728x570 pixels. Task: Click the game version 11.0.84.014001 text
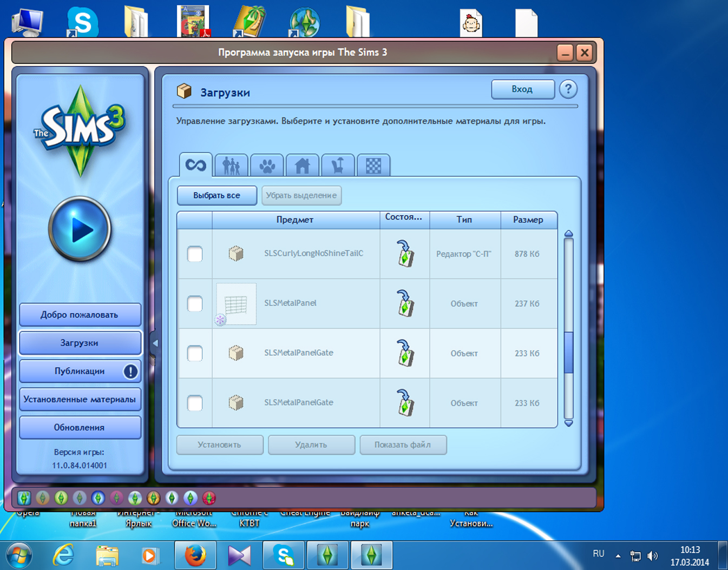pos(80,465)
